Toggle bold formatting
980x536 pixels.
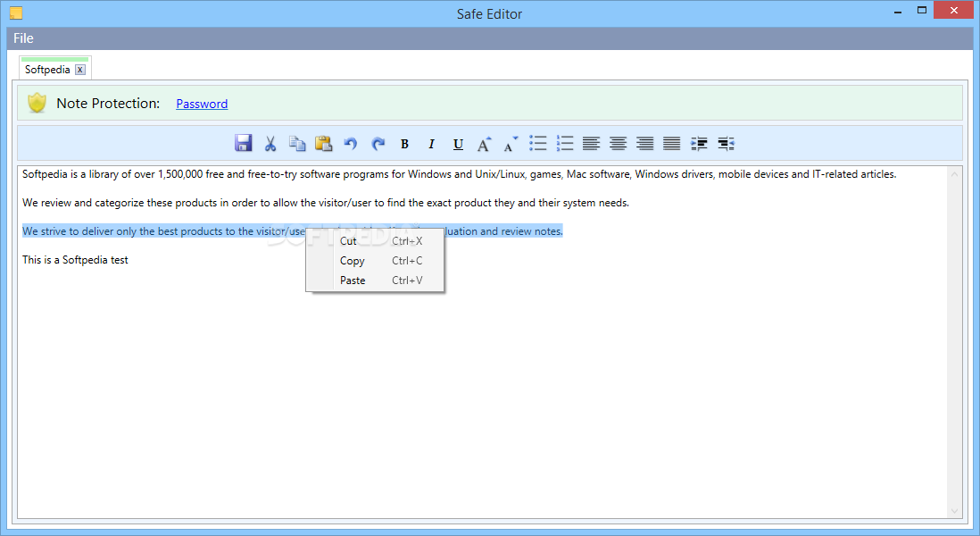point(404,144)
